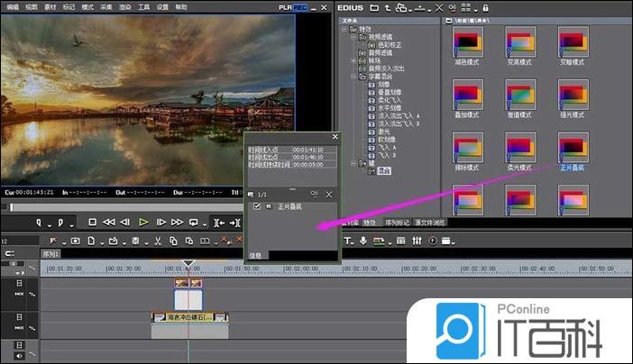Screen dimensions: 633x364
Task: Toggle the 正片叠底 checkbox in information panel
Action: 256,207
